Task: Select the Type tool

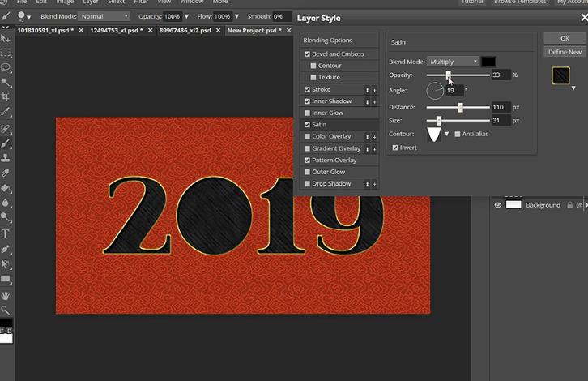Action: click(x=5, y=234)
